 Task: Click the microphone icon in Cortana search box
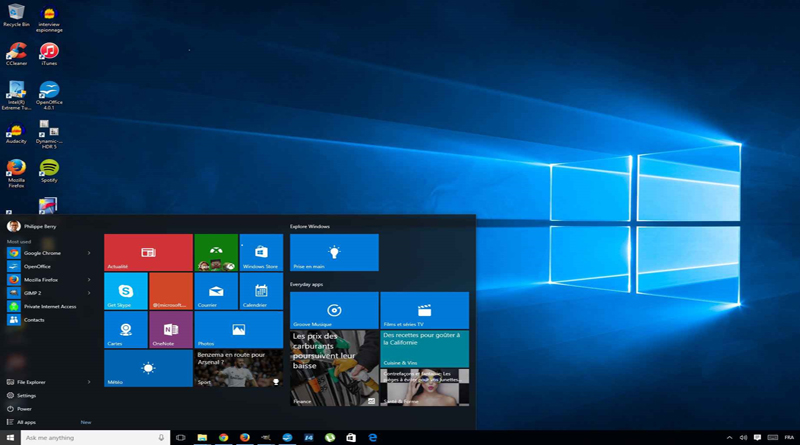[161, 437]
